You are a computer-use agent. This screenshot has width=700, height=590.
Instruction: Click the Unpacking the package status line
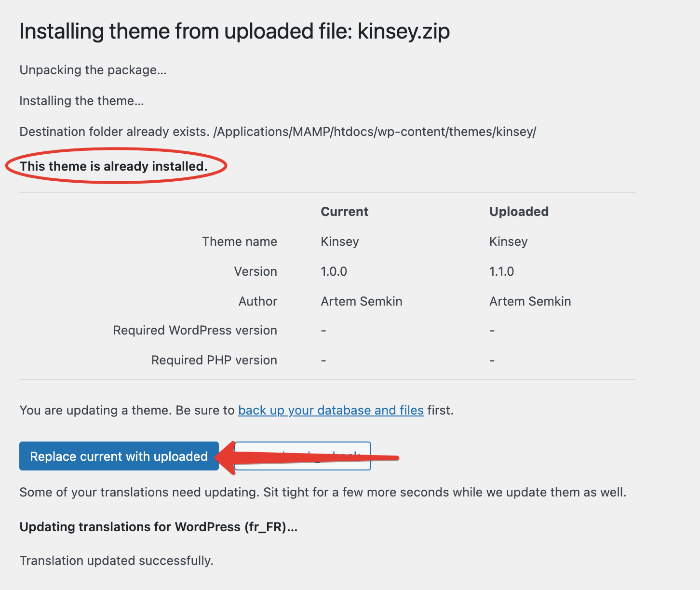(x=93, y=70)
